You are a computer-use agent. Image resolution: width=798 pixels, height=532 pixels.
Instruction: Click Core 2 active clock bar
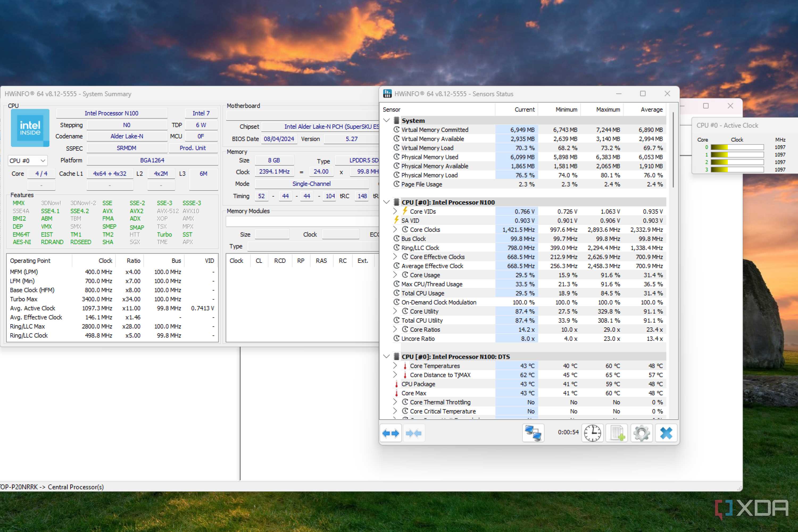click(x=737, y=162)
